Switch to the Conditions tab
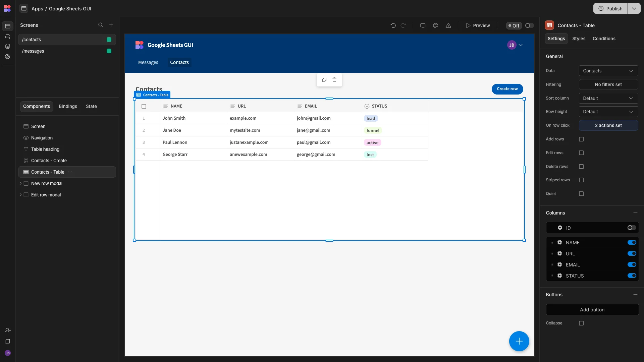Viewport: 644px width, 362px height. pos(604,39)
